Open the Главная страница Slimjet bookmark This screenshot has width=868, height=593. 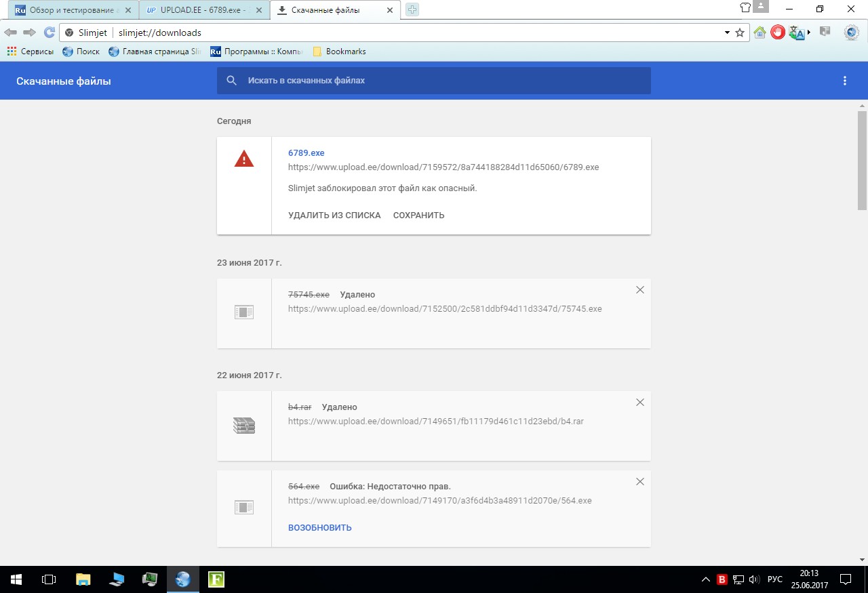pos(155,52)
